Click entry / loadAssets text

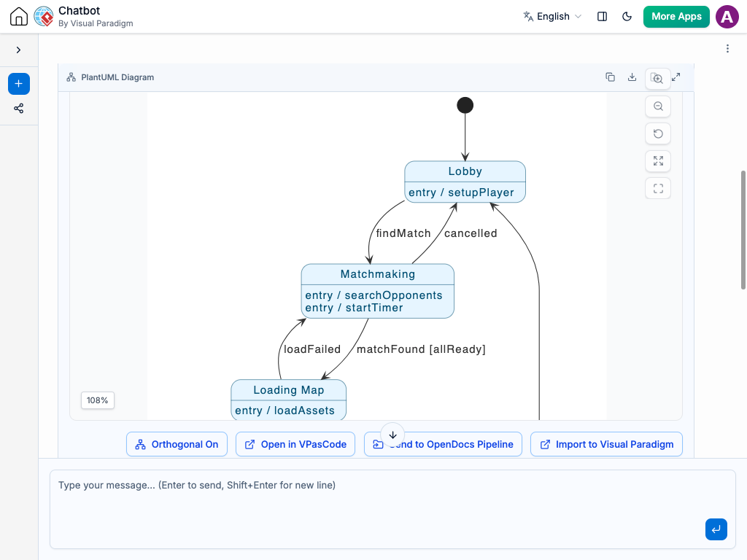(x=285, y=411)
